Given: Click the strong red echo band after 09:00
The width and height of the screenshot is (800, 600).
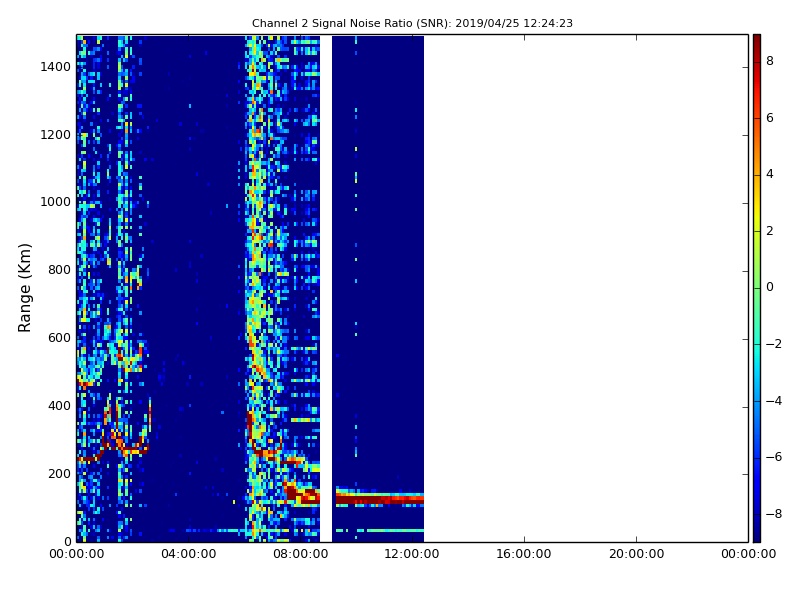Looking at the screenshot, I should pos(380,498).
